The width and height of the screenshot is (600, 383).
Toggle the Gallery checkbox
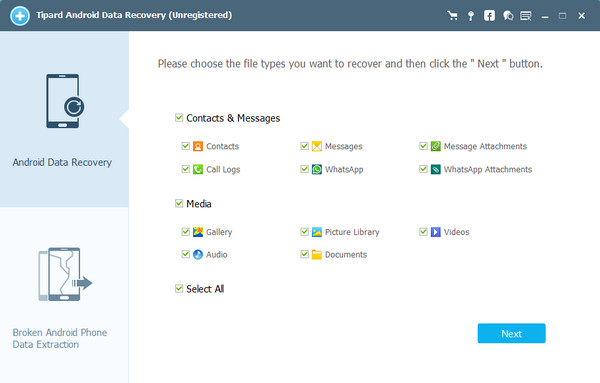[x=186, y=231]
